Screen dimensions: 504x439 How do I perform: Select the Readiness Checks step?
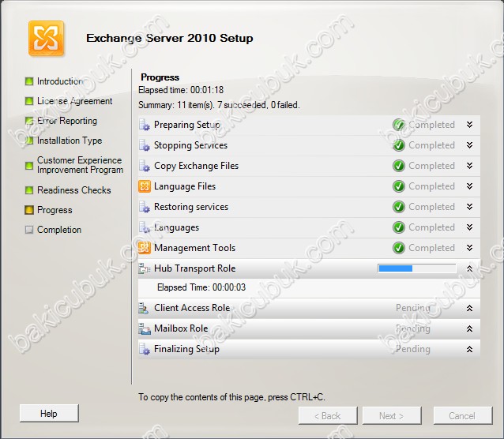(x=74, y=190)
